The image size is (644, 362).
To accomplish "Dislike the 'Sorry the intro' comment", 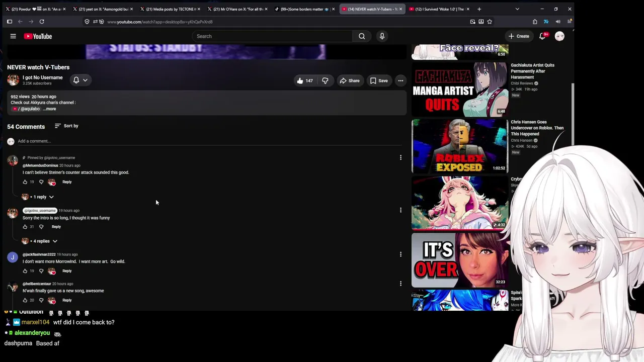I will (x=41, y=227).
